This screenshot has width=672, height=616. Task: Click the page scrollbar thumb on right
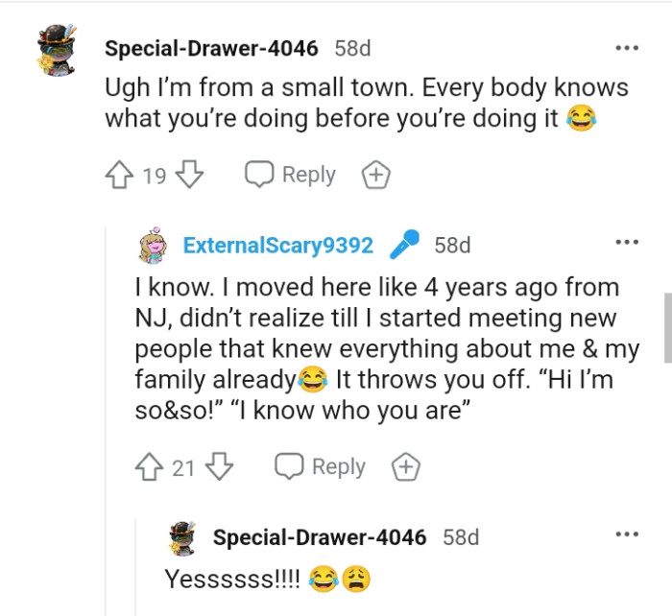pos(665,328)
